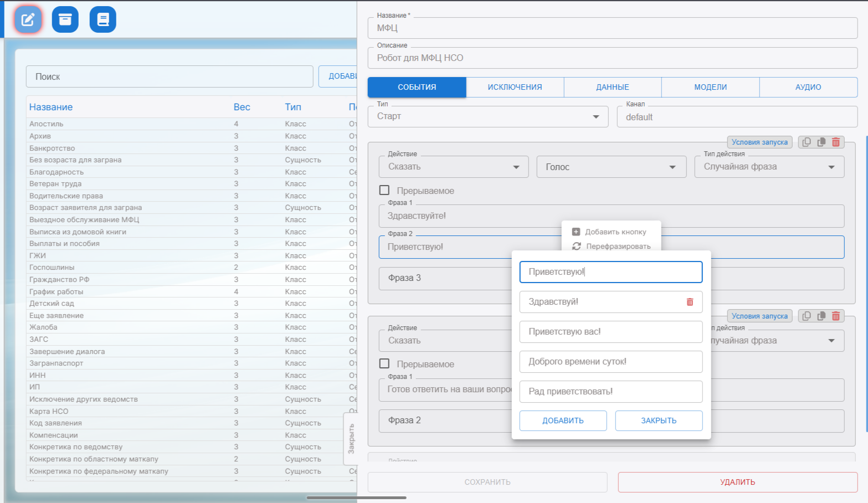The height and width of the screenshot is (503, 868).
Task: Click the 'Поиск' search field
Action: 169,77
